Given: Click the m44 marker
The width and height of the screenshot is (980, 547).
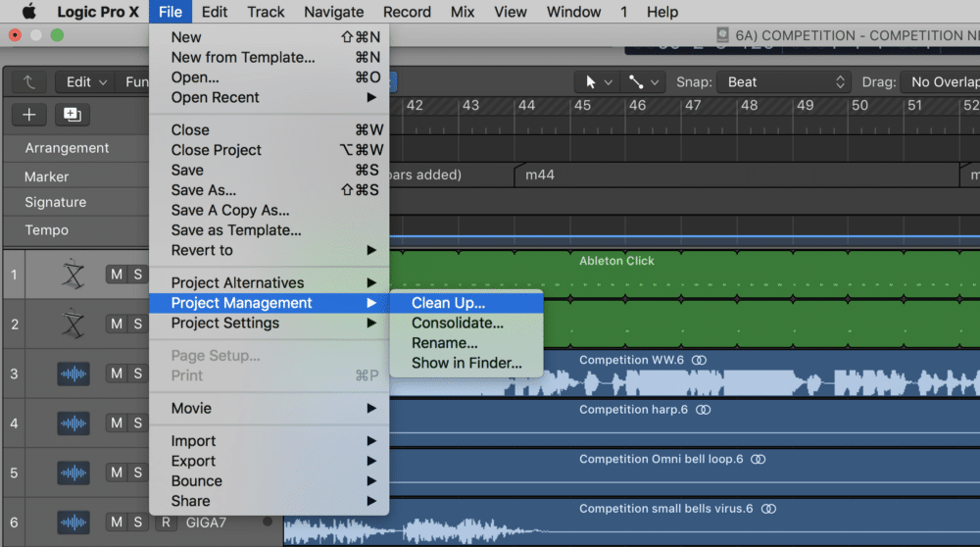Looking at the screenshot, I should pyautogui.click(x=540, y=175).
